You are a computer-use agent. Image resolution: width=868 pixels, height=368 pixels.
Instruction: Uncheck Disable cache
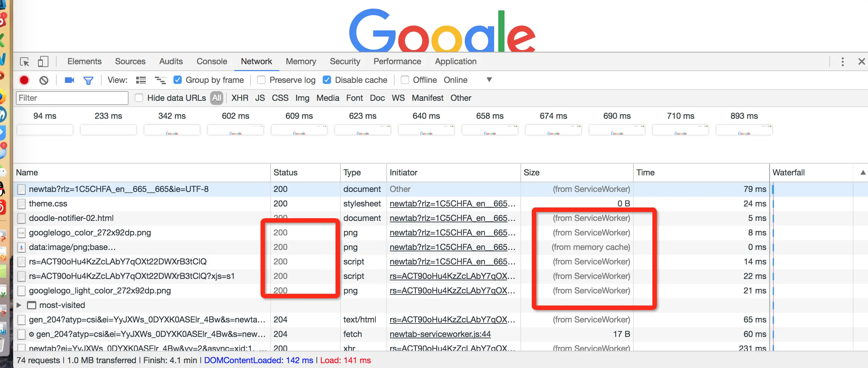click(x=327, y=80)
